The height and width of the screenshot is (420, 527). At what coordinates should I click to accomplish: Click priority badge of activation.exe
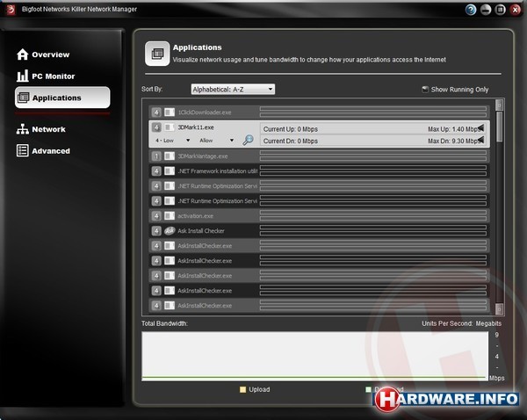pos(156,215)
